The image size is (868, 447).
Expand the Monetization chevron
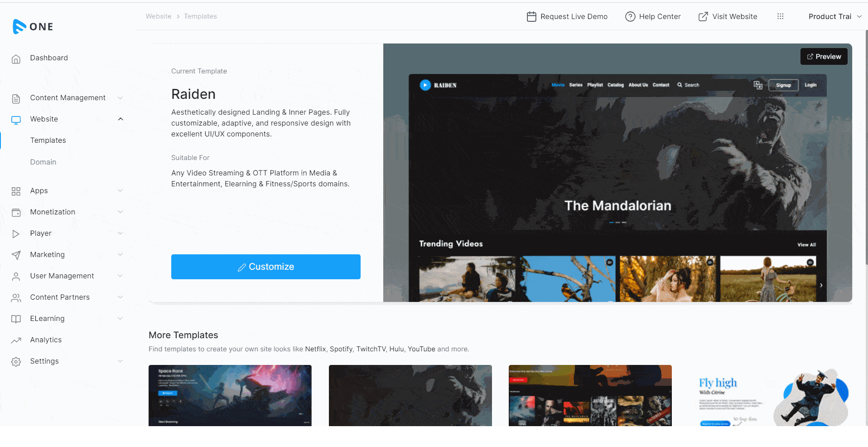(120, 212)
